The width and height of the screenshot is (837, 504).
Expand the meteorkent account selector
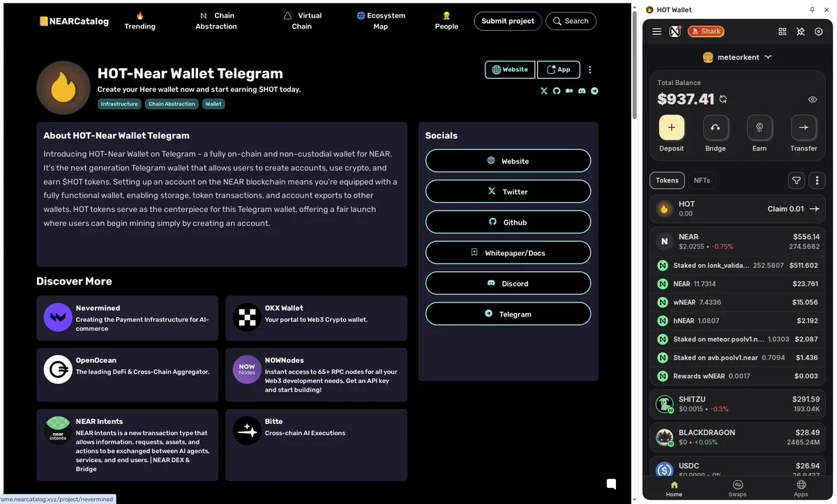coord(738,57)
